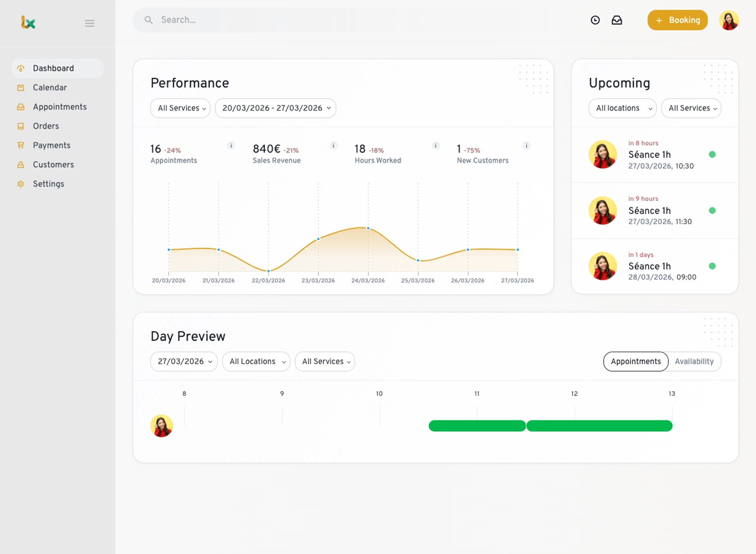756x554 pixels.
Task: Open the inbox icon in top bar
Action: tap(617, 20)
